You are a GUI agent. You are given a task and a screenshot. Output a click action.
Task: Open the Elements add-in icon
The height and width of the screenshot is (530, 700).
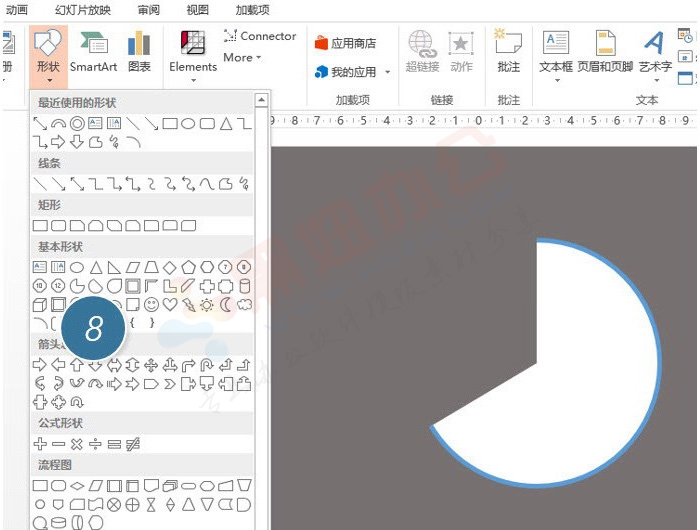pos(193,52)
